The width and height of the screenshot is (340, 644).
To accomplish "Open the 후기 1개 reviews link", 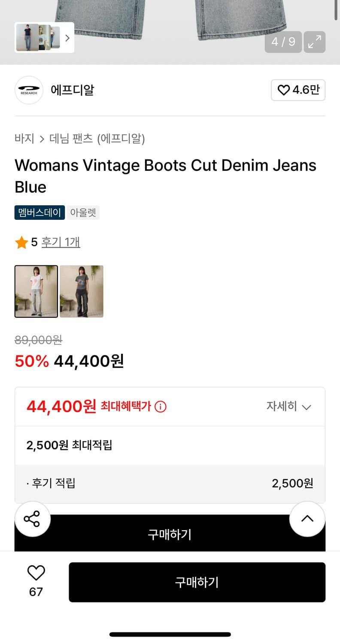I will [x=61, y=242].
